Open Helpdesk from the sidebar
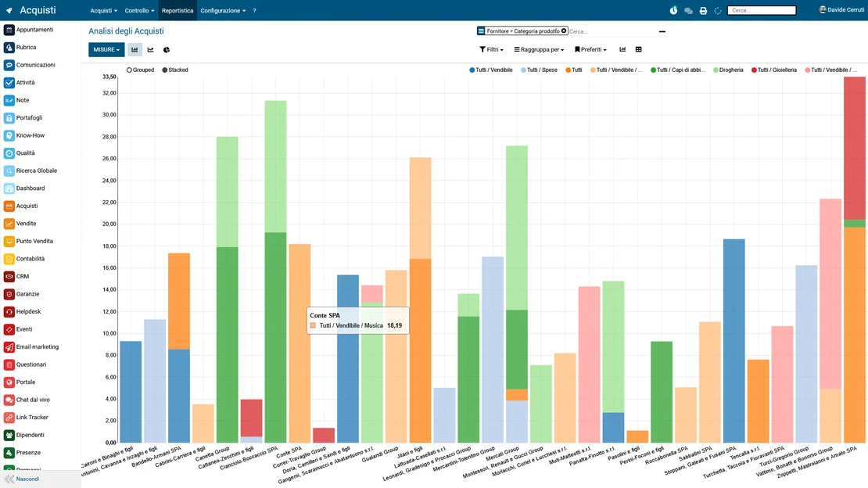868x488 pixels. tap(28, 312)
